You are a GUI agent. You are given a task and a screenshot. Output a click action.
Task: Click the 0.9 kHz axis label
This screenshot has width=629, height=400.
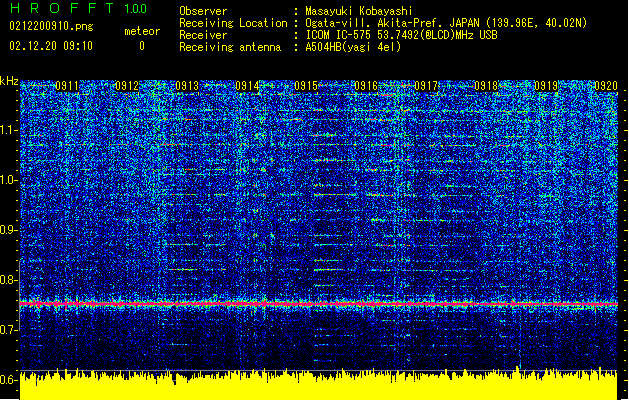coord(9,230)
